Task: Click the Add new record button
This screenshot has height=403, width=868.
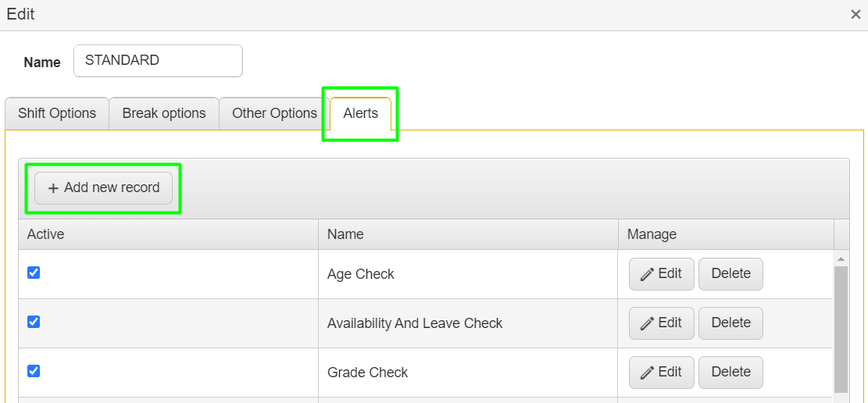Action: click(103, 188)
